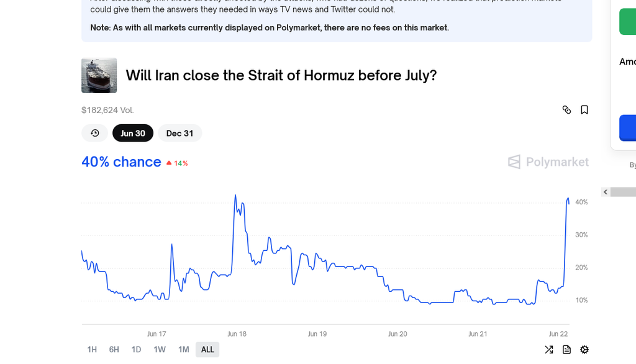Set chart range to 1M
Screen dimensions: 636x364
click(x=184, y=349)
